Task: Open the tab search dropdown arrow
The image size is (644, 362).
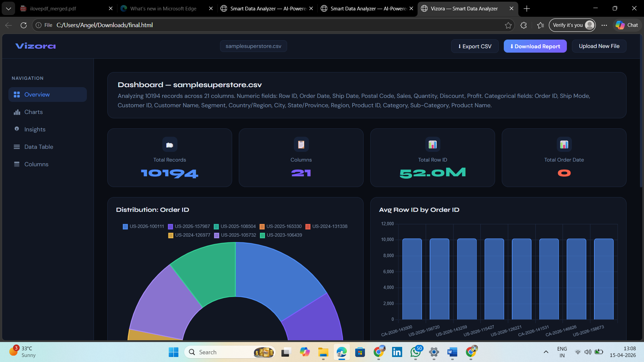Action: click(8, 9)
